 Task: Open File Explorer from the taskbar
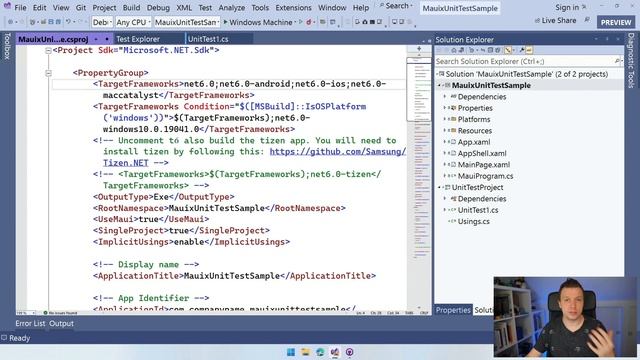click(305, 352)
